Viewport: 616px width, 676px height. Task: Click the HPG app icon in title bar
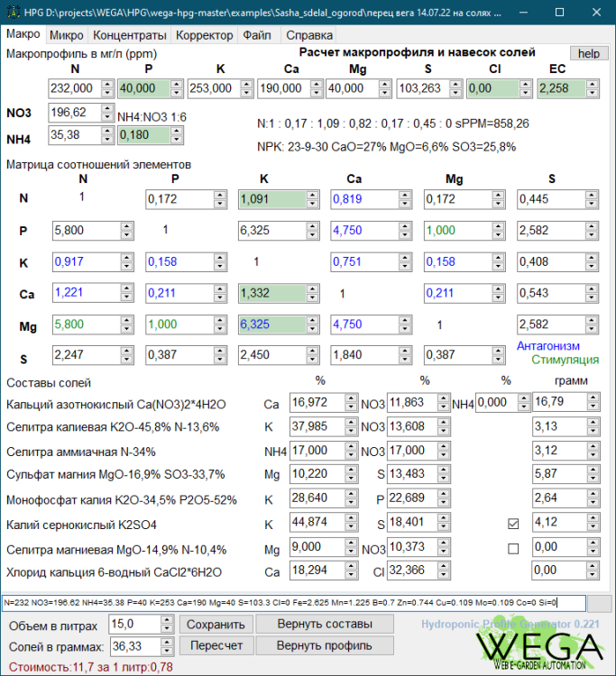coord(12,12)
